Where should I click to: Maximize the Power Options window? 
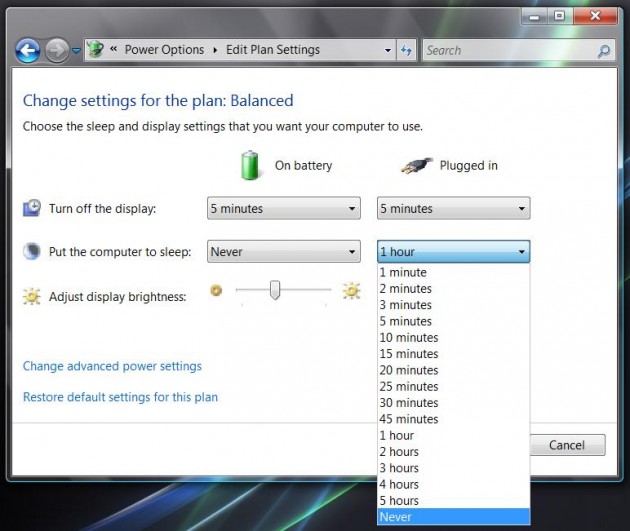point(560,16)
